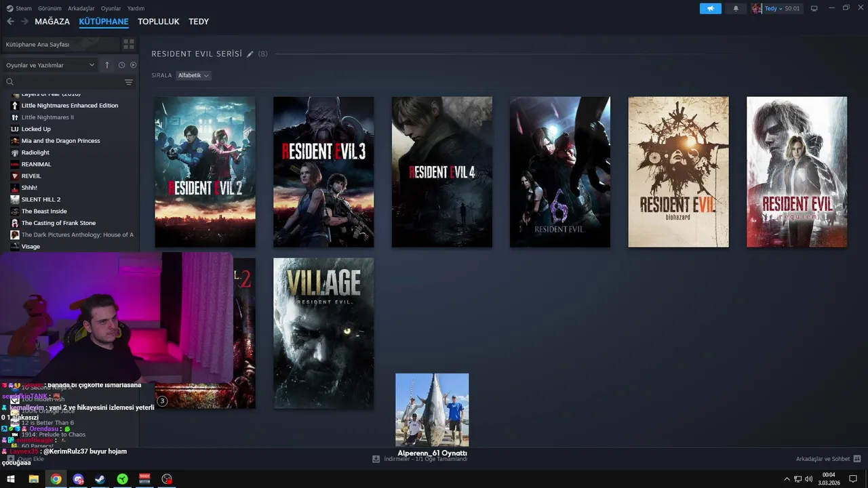Open Kütüphane Ana Sayfası

[x=60, y=44]
